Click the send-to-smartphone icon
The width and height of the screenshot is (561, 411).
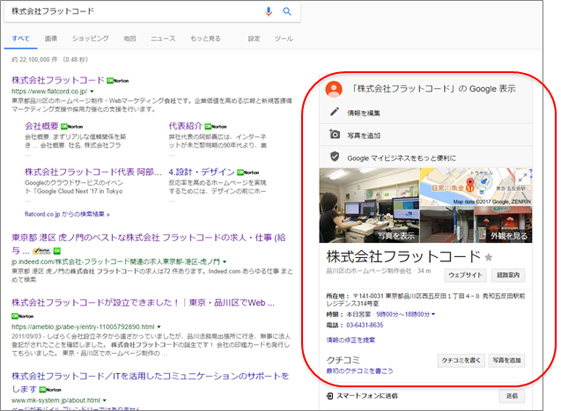point(330,396)
